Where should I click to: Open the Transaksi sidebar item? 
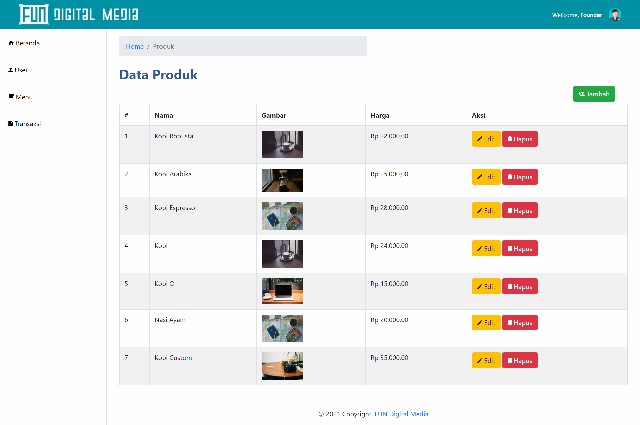(x=25, y=124)
